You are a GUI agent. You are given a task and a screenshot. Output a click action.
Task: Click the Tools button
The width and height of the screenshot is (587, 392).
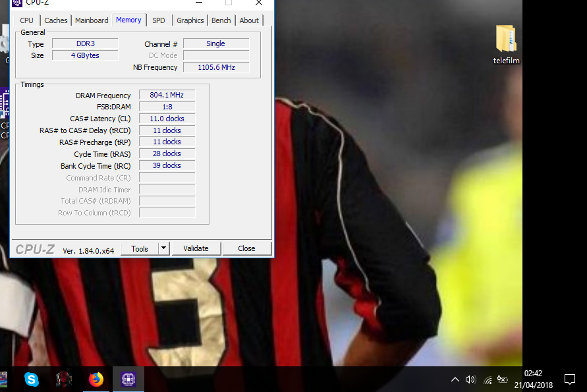coord(140,248)
